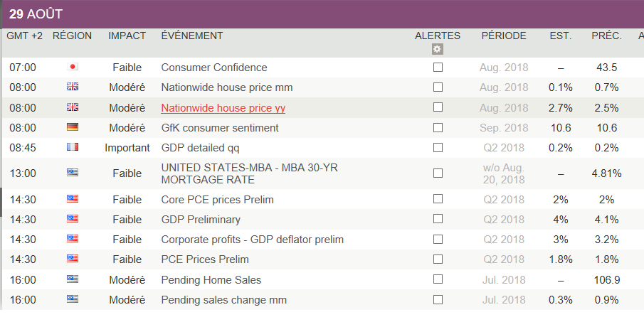Click the RÉGION column header

pyautogui.click(x=73, y=36)
